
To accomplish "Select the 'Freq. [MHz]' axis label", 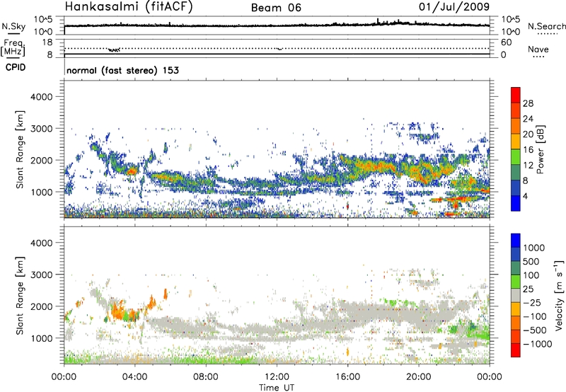I will pos(13,47).
